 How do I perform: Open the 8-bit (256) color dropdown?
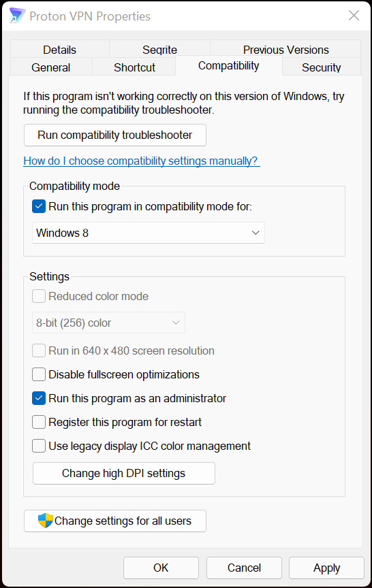click(x=108, y=323)
